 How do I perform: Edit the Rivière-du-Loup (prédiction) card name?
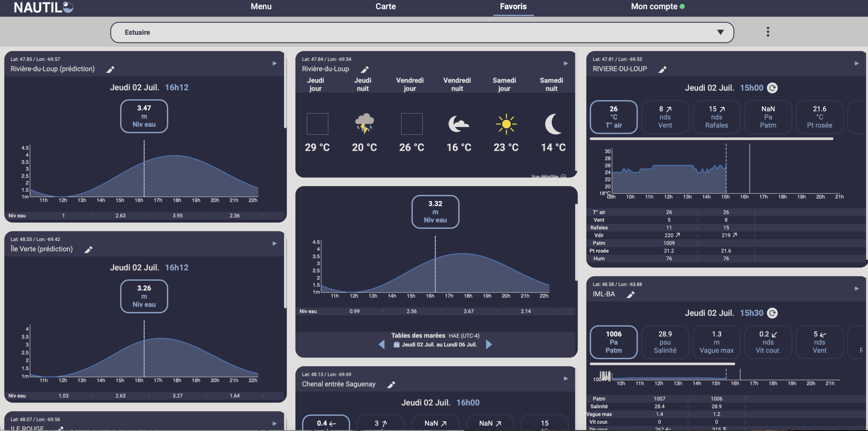(x=110, y=69)
